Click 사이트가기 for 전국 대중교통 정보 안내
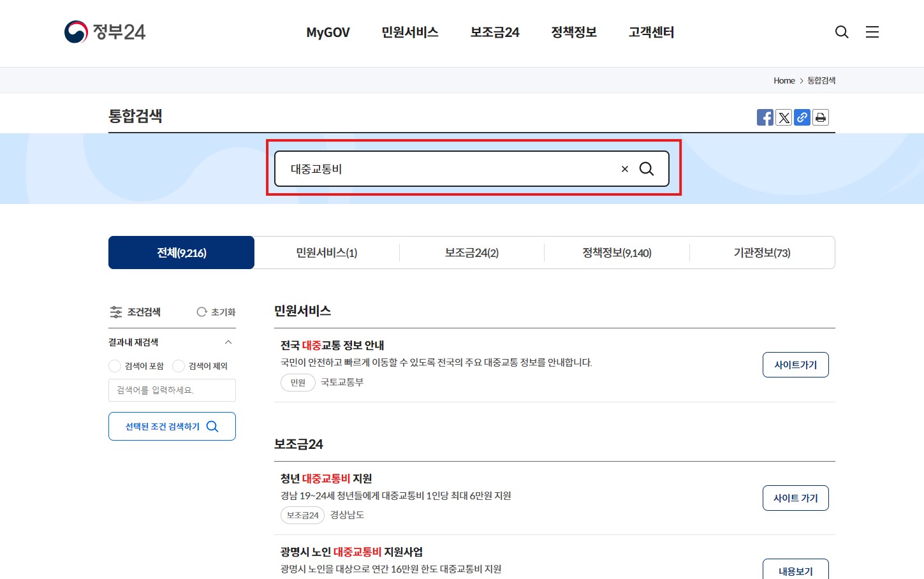 (x=795, y=364)
